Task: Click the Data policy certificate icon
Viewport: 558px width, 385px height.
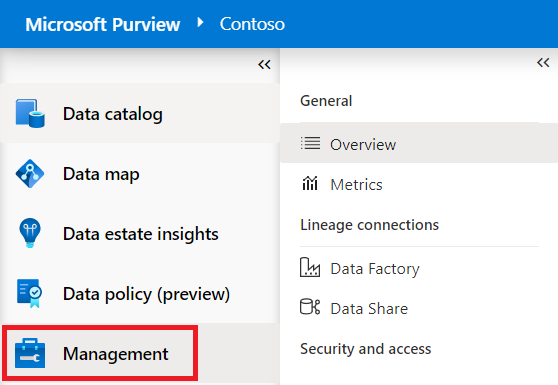Action: click(30, 293)
